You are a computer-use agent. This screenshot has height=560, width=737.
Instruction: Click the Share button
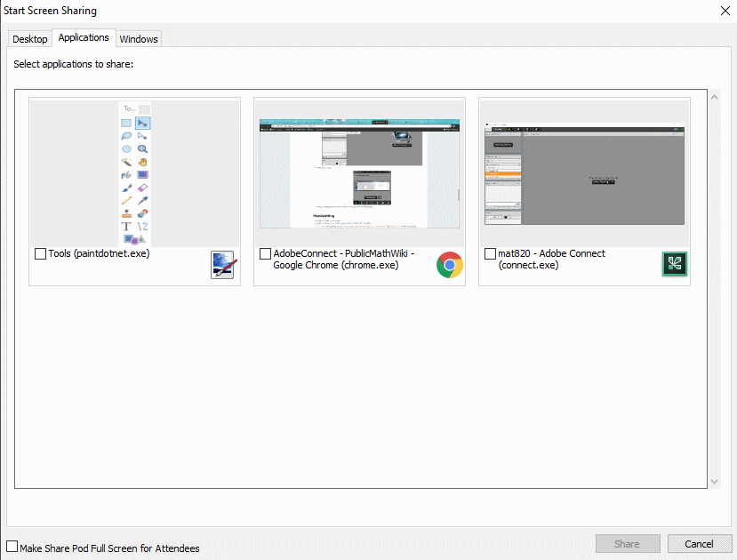click(x=628, y=544)
